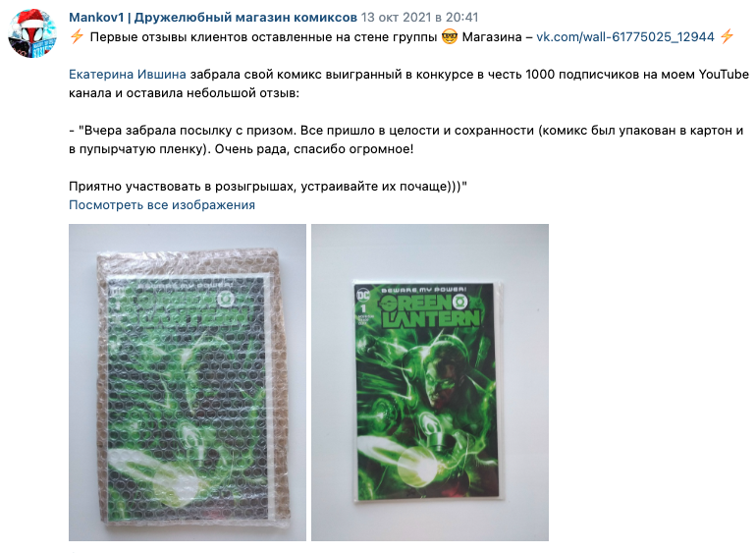Open the post via the 13 окт 2021 timestamp

[x=419, y=18]
